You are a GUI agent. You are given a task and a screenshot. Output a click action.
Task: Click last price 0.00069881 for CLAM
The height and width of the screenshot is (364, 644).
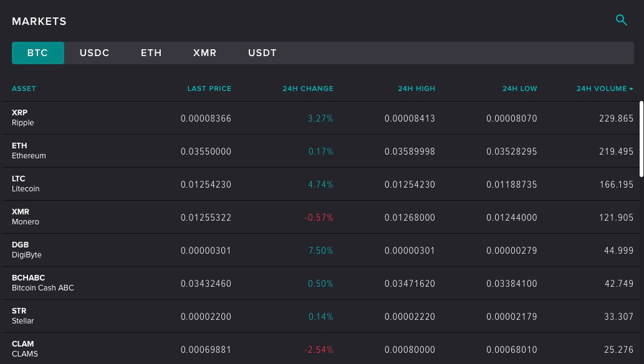point(206,350)
